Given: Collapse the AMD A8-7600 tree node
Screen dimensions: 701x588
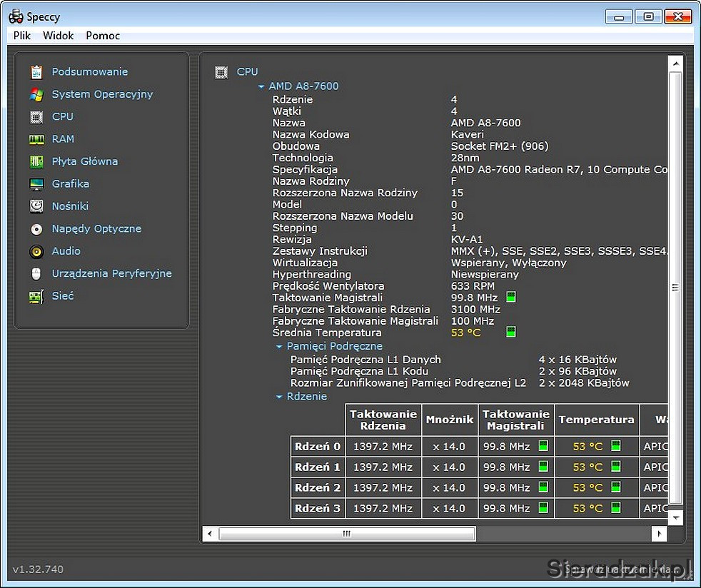Looking at the screenshot, I should point(261,86).
